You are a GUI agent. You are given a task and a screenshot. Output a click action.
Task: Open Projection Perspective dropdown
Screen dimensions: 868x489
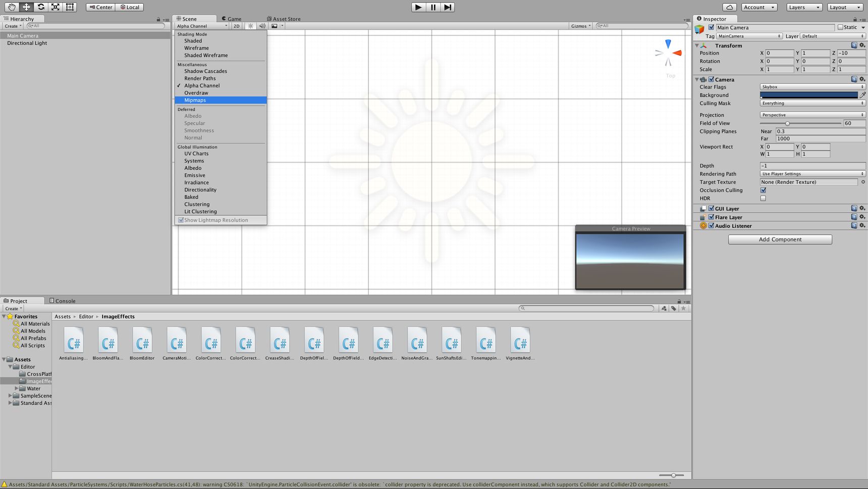click(x=812, y=115)
